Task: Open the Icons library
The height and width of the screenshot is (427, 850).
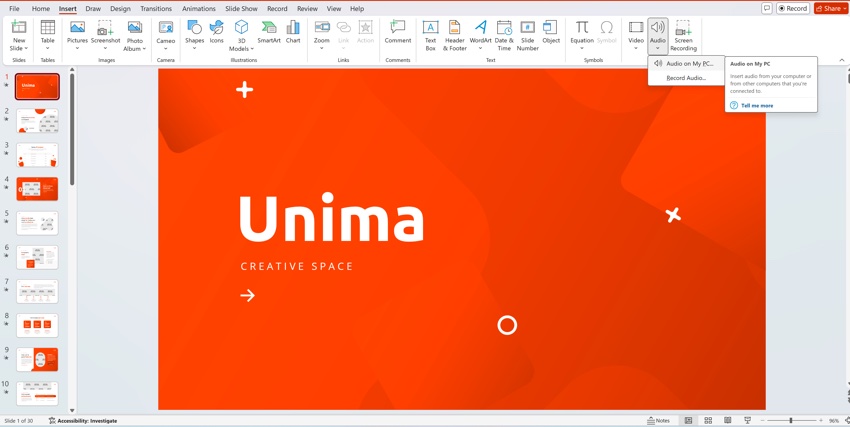Action: (216, 33)
